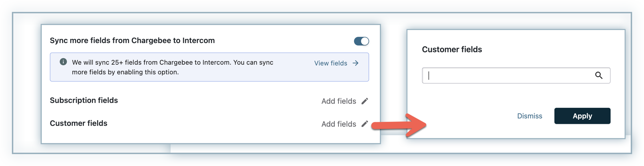644x166 pixels.
Task: Select the Customer fields label in left card
Action: click(x=79, y=123)
